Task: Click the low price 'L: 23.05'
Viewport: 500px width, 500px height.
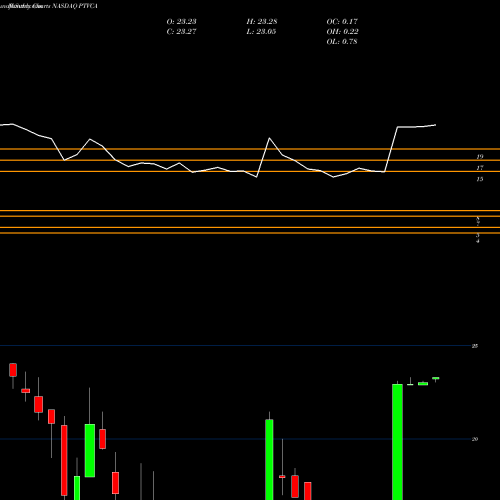Action: pos(262,32)
